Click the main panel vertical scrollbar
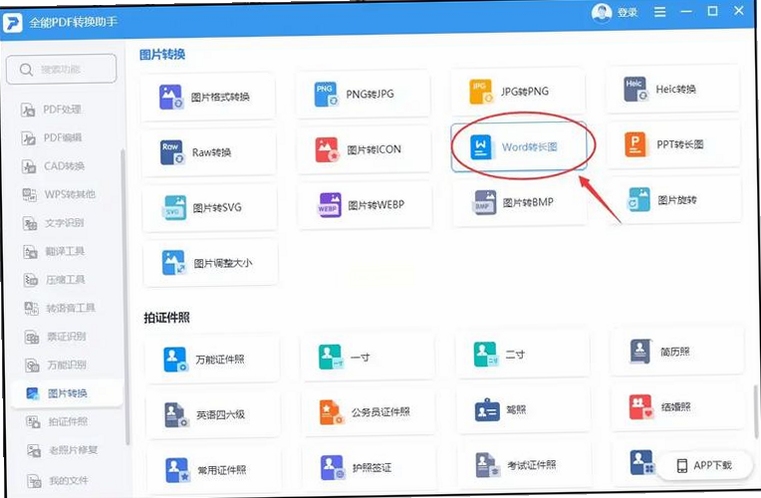Image resolution: width=761 pixels, height=498 pixels. (x=756, y=412)
